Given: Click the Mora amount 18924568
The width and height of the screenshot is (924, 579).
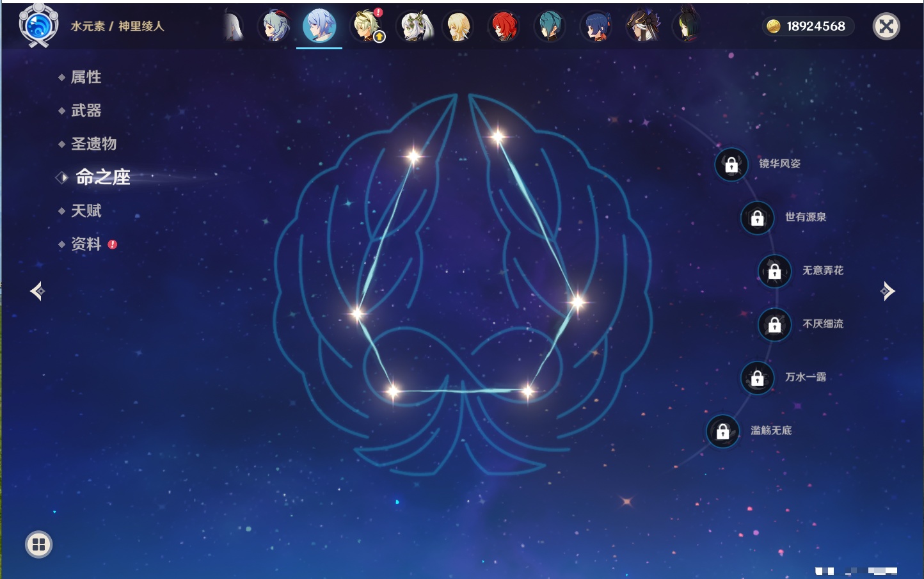Looking at the screenshot, I should click(x=816, y=26).
